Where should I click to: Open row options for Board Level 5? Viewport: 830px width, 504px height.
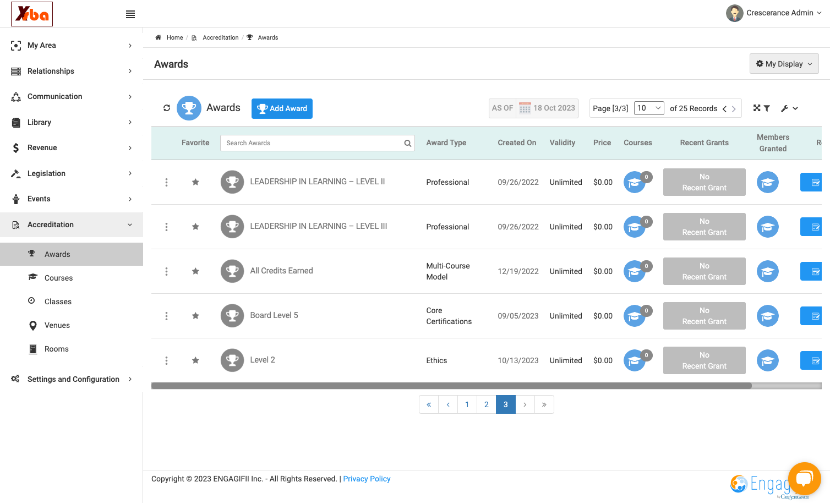pos(166,316)
